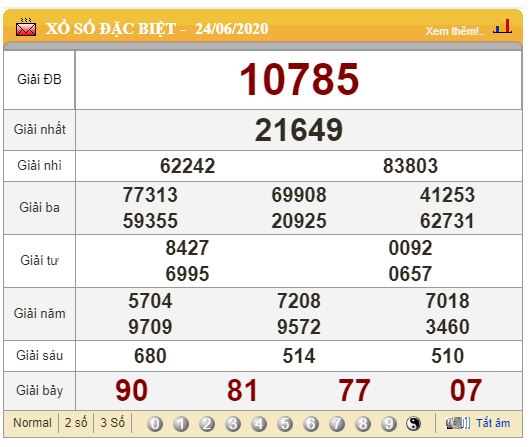Choose the digit 9 filter ball
This screenshot has width=530, height=447.
click(x=389, y=424)
